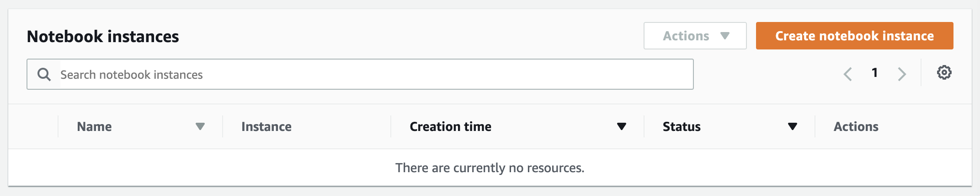Go to next page with right chevron
980x196 pixels.
coord(901,74)
